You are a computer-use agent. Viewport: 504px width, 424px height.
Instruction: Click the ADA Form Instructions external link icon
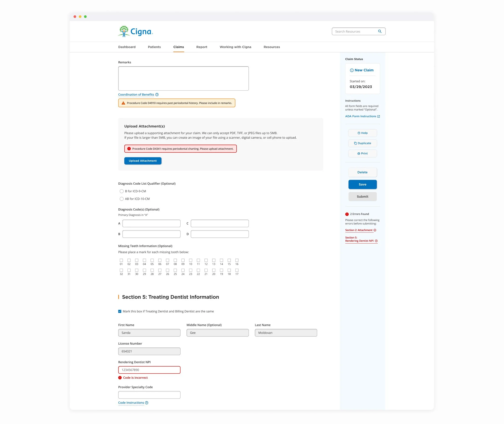point(379,117)
